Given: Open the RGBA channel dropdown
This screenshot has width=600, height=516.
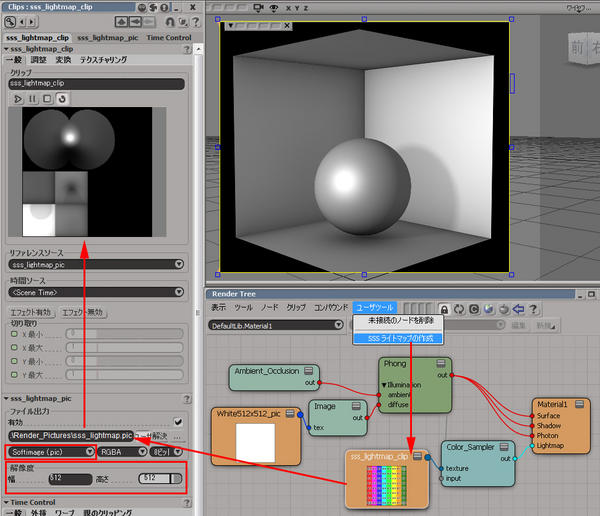Looking at the screenshot, I should (124, 451).
